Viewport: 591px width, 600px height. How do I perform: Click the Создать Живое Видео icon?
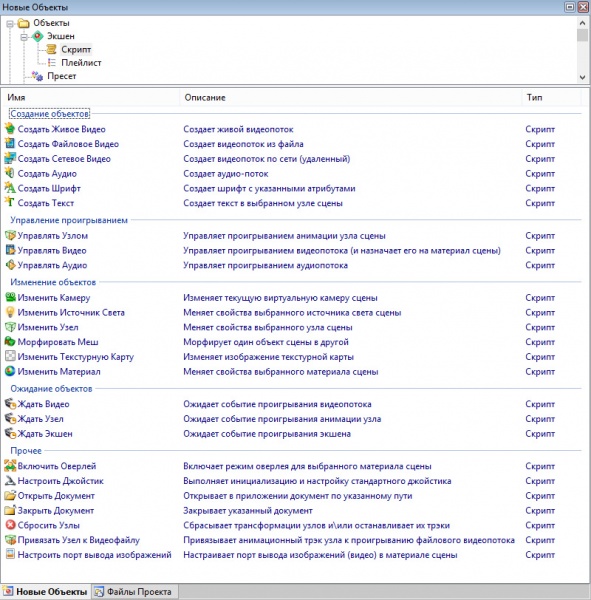pos(10,129)
